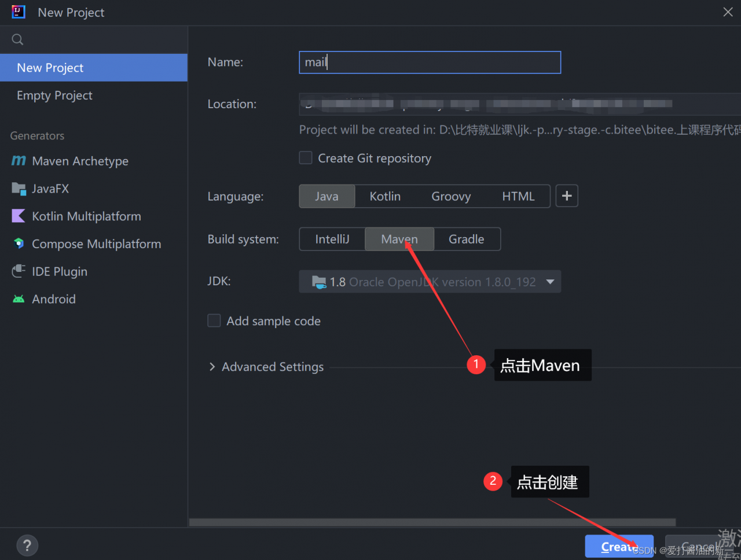Open the JDK version dropdown
Image resolution: width=741 pixels, height=560 pixels.
pos(430,282)
